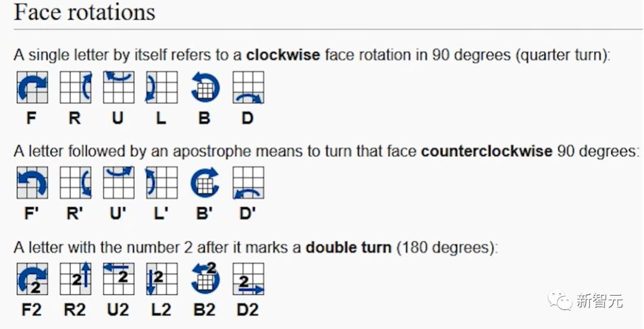Screen dimensions: 644x329
Task: Click the B' counterclockwise rotation icon
Action: (205, 183)
